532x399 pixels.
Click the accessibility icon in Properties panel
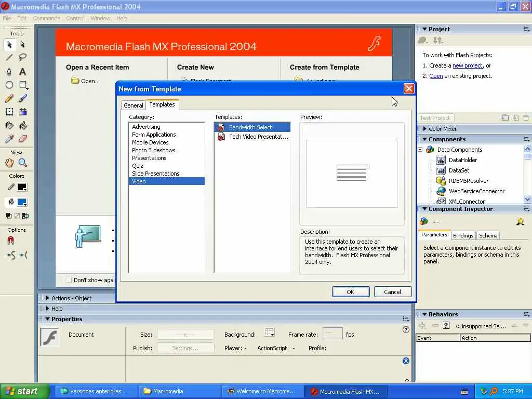click(x=406, y=361)
